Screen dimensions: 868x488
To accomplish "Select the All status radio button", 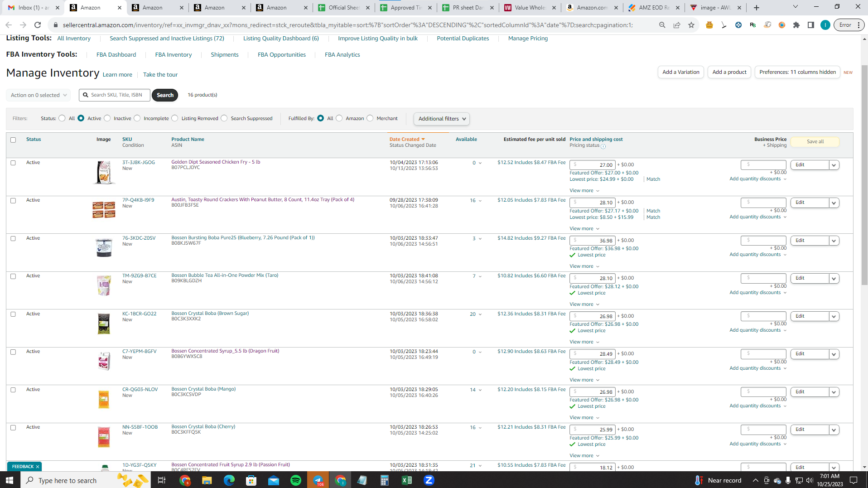I will point(62,118).
